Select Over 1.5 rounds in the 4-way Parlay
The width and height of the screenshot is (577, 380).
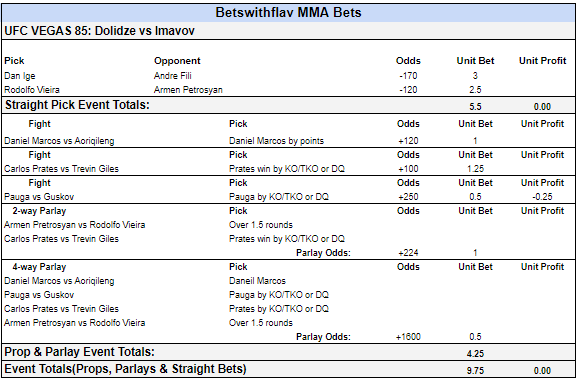click(261, 323)
